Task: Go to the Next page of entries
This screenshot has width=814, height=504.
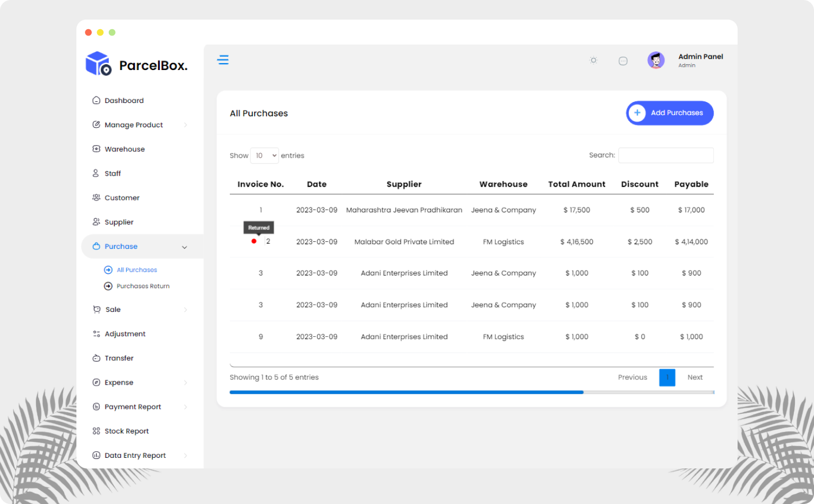Action: [695, 377]
